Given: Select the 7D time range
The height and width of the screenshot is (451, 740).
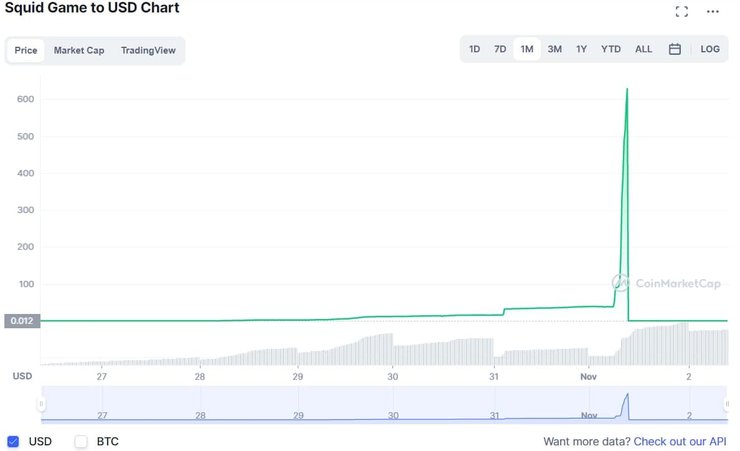Looking at the screenshot, I should click(500, 49).
